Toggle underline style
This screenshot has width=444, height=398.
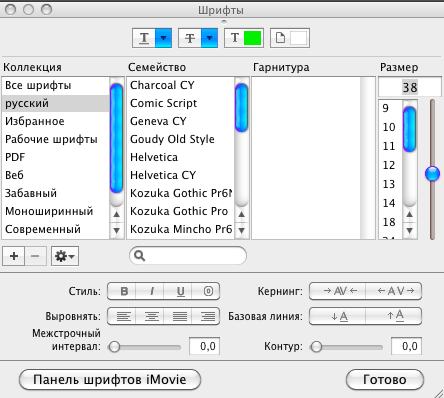click(178, 291)
